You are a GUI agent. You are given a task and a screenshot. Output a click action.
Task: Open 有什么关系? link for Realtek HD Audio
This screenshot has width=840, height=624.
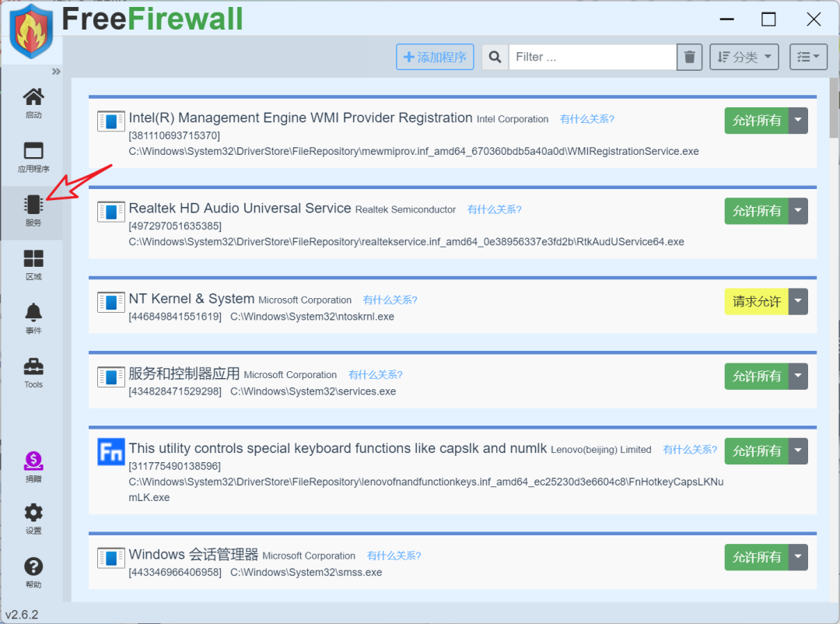click(494, 209)
